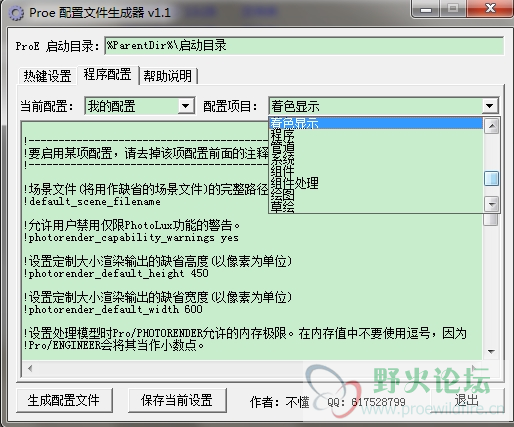Image resolution: width=514 pixels, height=427 pixels.
Task: Switch to the 程序配置 tab
Action: 108,75
